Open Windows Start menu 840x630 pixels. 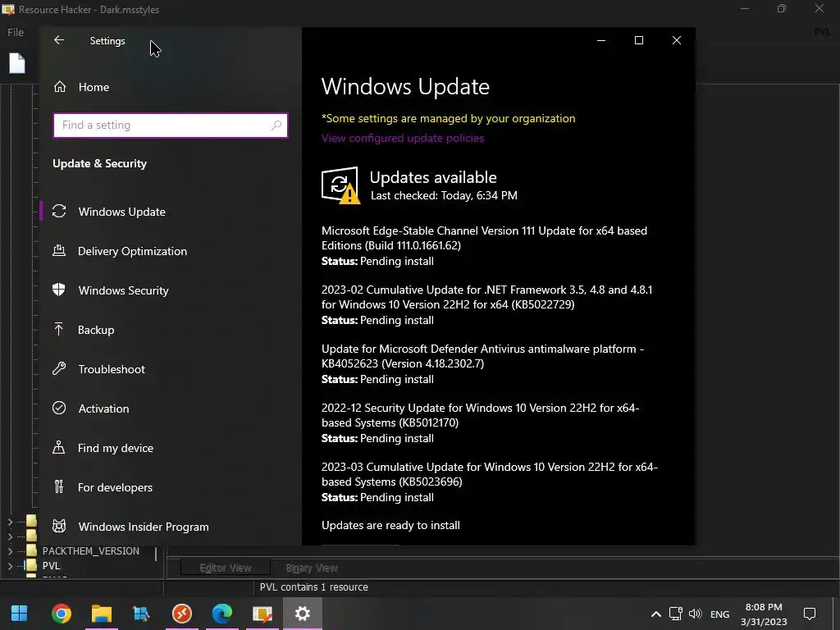[20, 614]
